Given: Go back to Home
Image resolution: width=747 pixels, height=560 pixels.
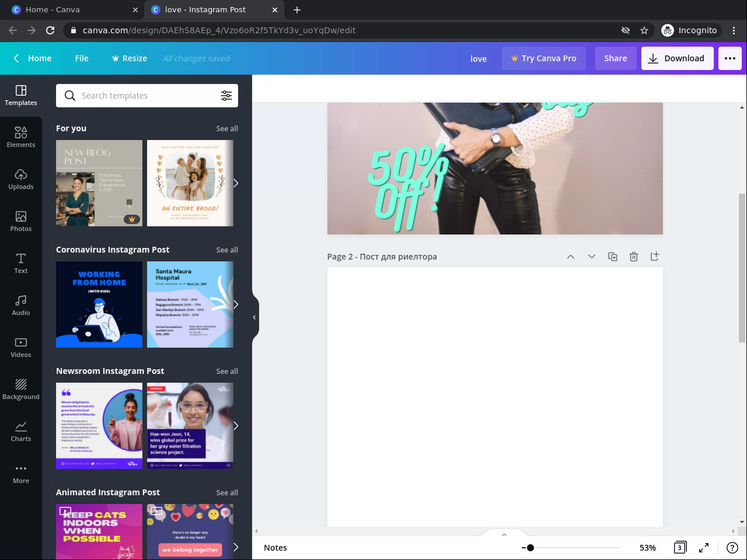Looking at the screenshot, I should [x=33, y=58].
